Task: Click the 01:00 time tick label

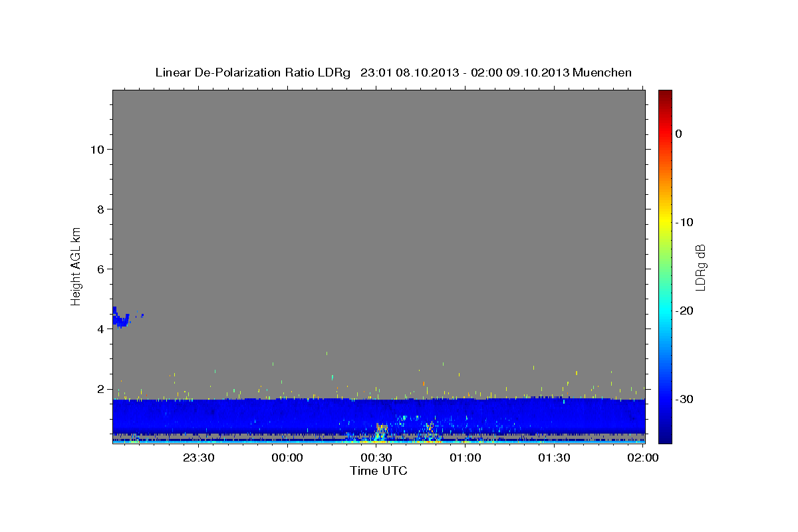Action: point(465,458)
